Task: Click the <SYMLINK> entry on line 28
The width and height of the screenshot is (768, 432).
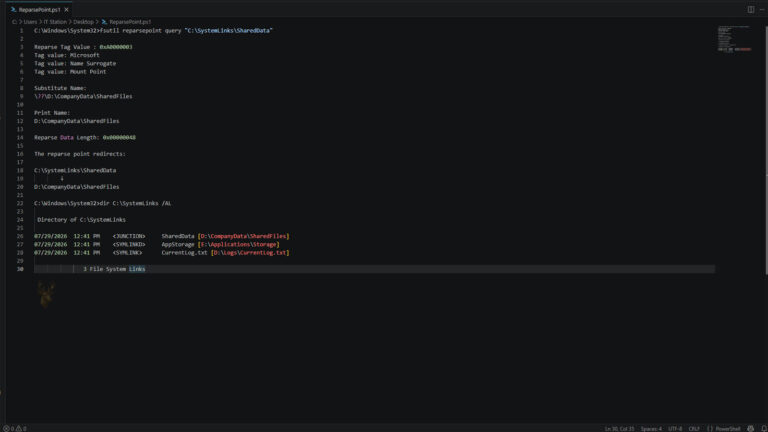Action: [127, 253]
